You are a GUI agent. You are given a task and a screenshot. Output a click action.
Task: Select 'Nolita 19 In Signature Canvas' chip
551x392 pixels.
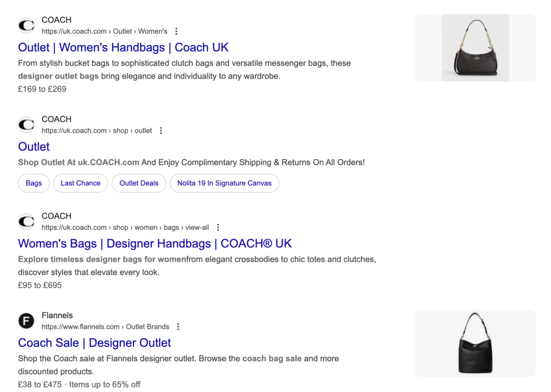pos(224,183)
